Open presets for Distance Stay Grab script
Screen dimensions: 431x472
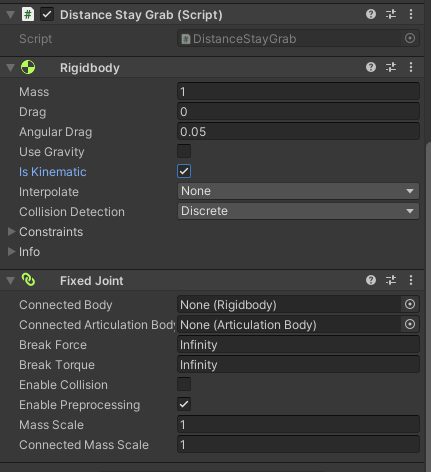pos(391,14)
